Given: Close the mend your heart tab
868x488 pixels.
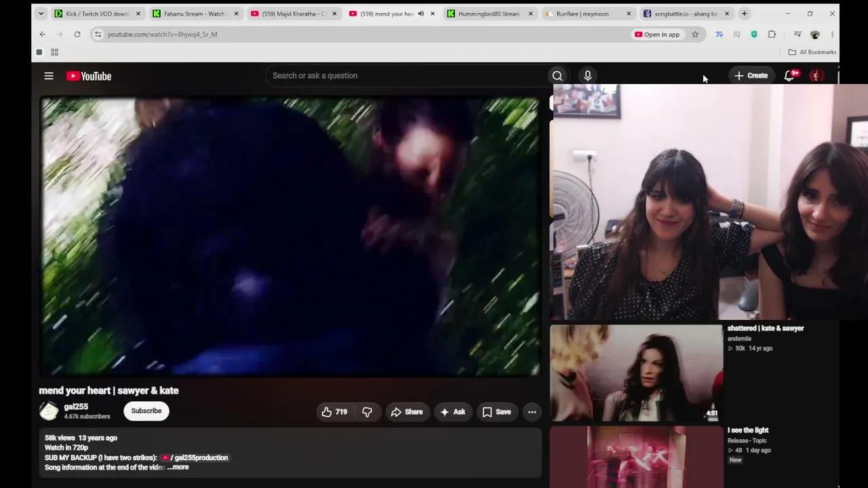Looking at the screenshot, I should pyautogui.click(x=433, y=14).
